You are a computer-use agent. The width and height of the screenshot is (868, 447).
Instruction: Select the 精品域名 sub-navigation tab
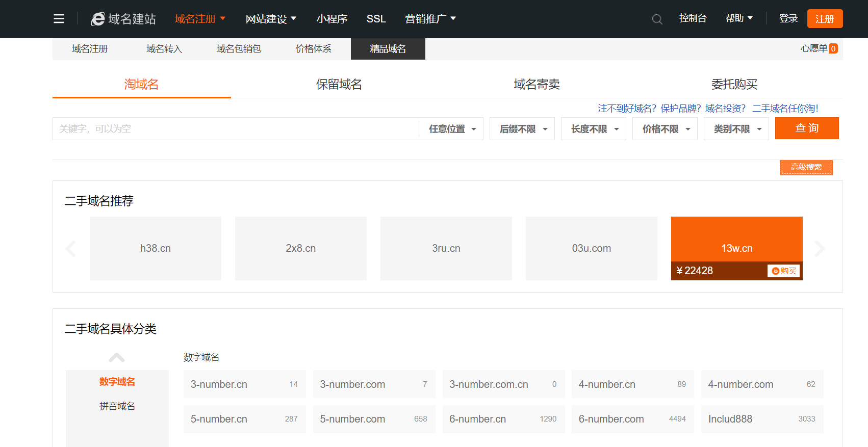click(x=388, y=49)
